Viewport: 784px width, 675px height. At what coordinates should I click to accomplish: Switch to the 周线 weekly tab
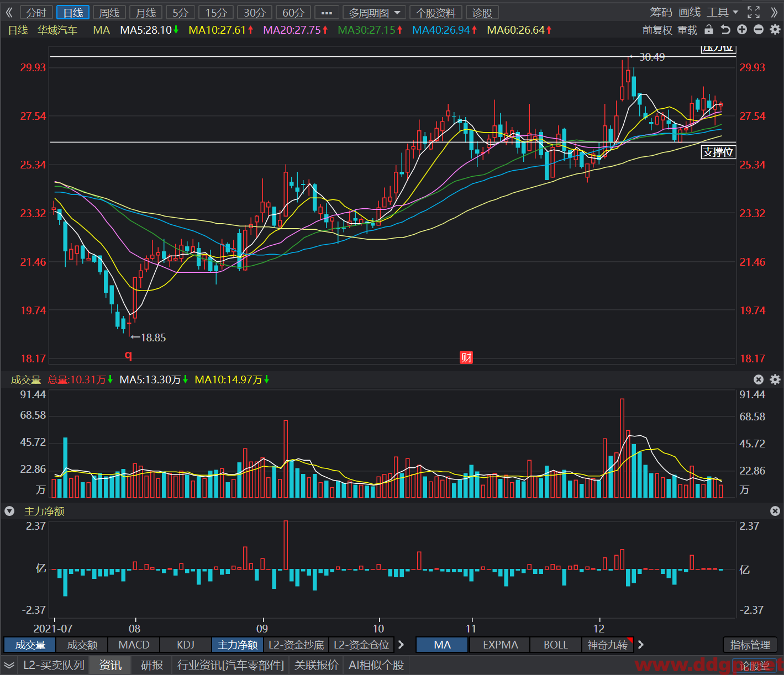(109, 13)
